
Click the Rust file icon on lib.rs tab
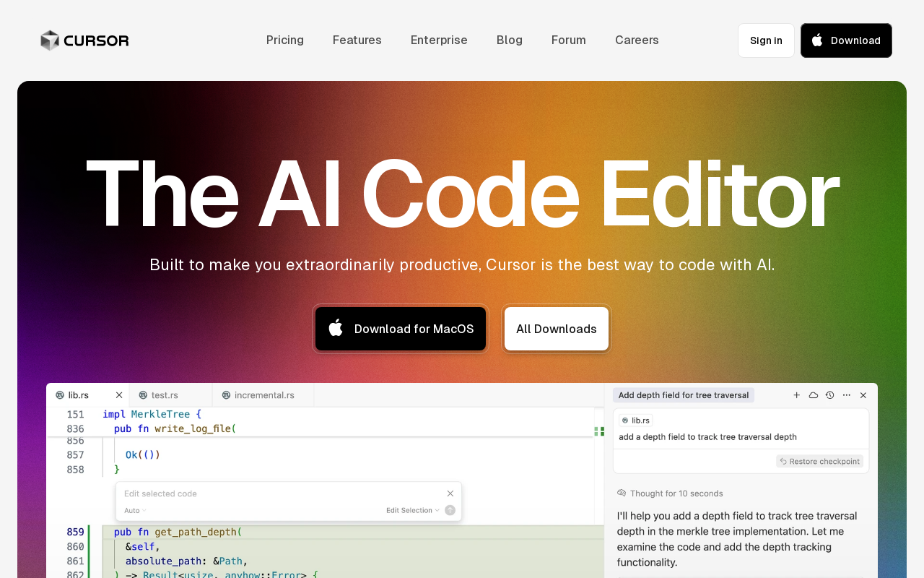pos(60,395)
